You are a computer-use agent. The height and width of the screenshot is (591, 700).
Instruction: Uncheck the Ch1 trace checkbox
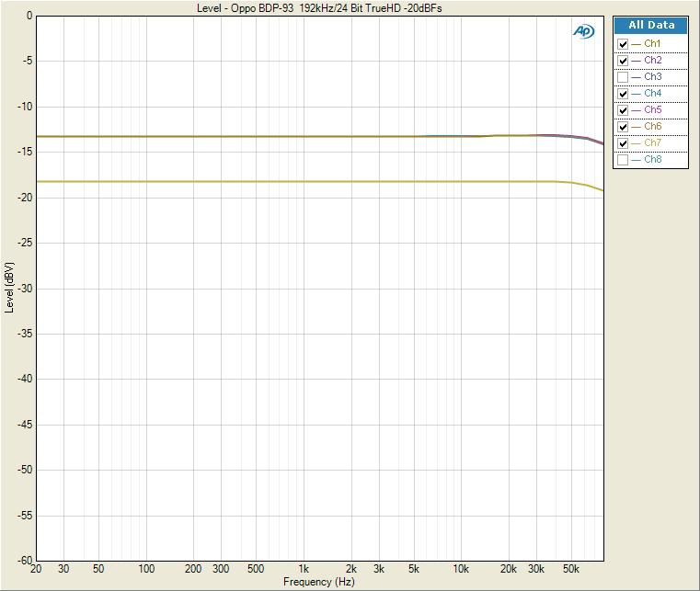click(623, 44)
